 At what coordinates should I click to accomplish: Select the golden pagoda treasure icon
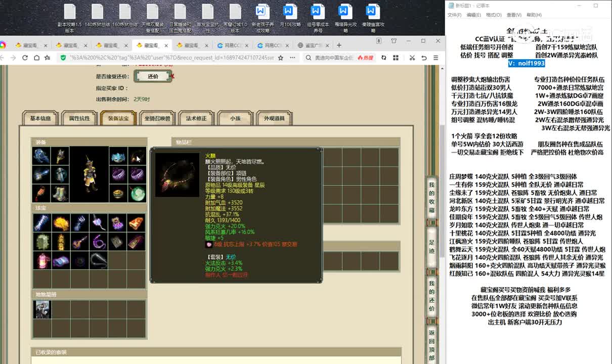61,242
